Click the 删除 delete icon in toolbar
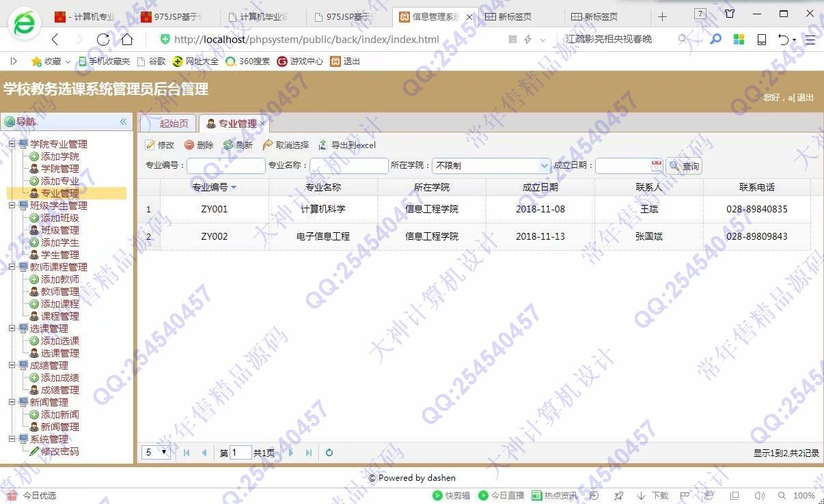 [189, 145]
